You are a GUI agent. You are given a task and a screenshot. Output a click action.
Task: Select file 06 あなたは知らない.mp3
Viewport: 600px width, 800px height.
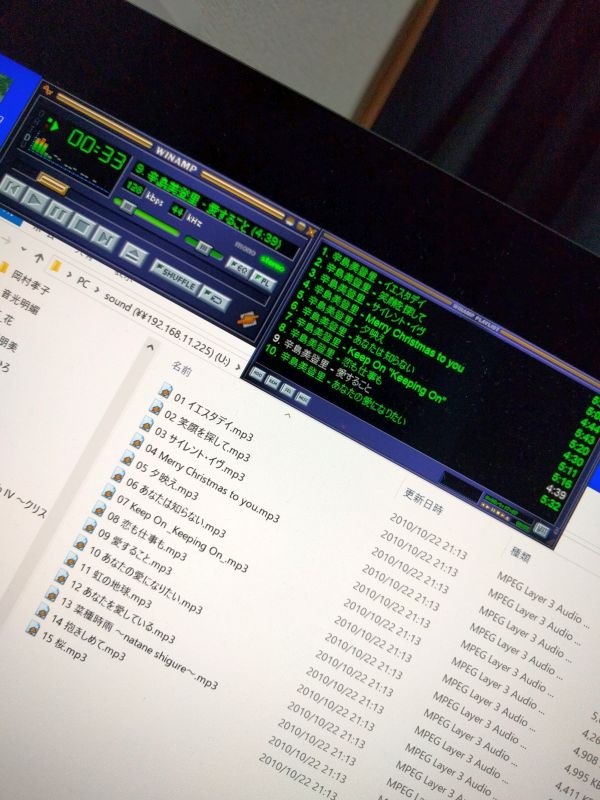[176, 508]
